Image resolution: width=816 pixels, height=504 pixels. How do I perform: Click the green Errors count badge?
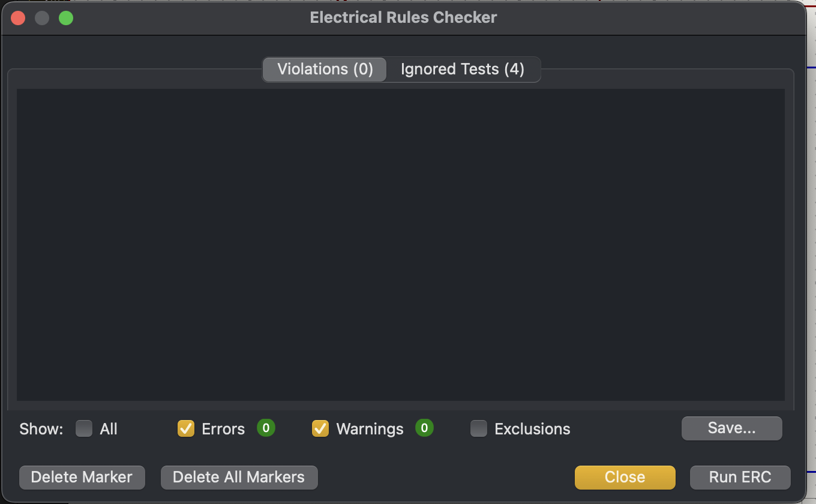tap(266, 428)
